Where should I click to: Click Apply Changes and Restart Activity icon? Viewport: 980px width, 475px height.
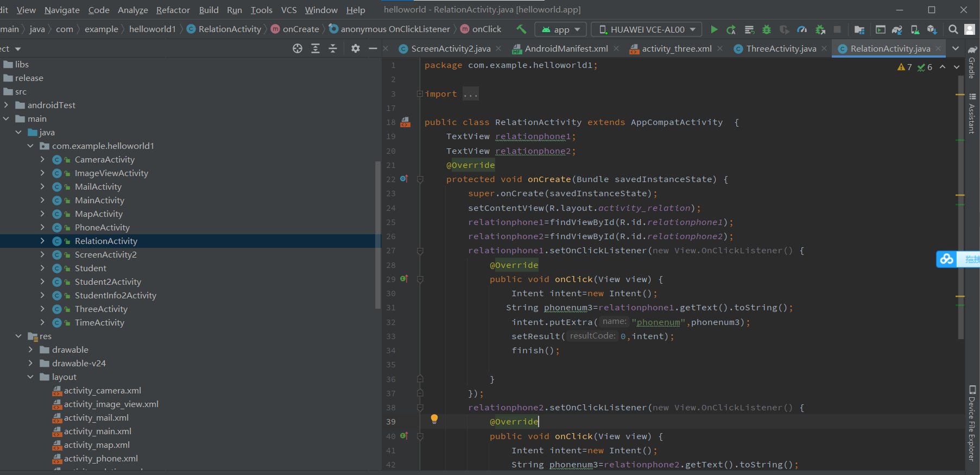tap(731, 29)
